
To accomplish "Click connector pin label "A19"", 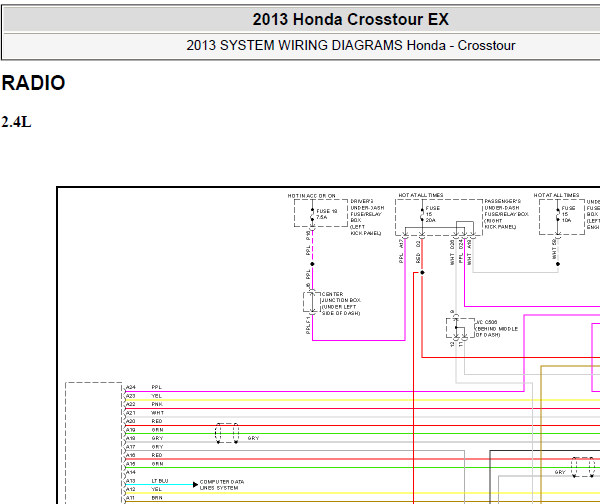I will 131,430.
